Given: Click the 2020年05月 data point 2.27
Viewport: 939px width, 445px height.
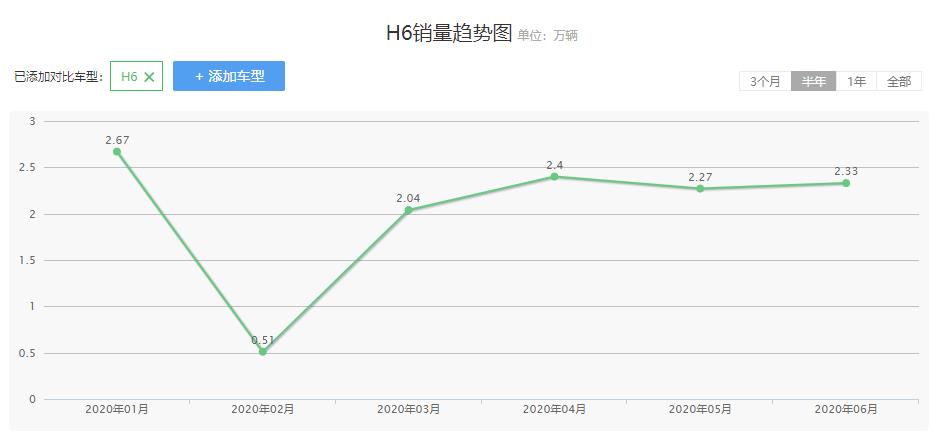Looking at the screenshot, I should point(700,189).
